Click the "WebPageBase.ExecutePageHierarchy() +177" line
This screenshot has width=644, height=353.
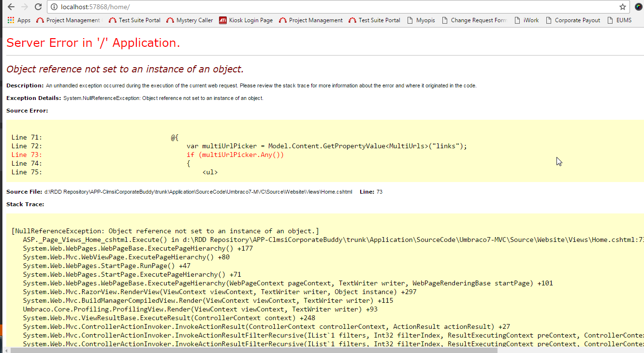point(138,249)
